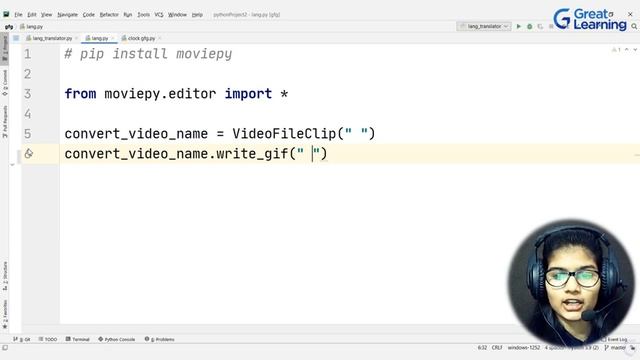Click the intention bulb icon on line 6
This screenshot has height=360, width=640.
point(28,153)
